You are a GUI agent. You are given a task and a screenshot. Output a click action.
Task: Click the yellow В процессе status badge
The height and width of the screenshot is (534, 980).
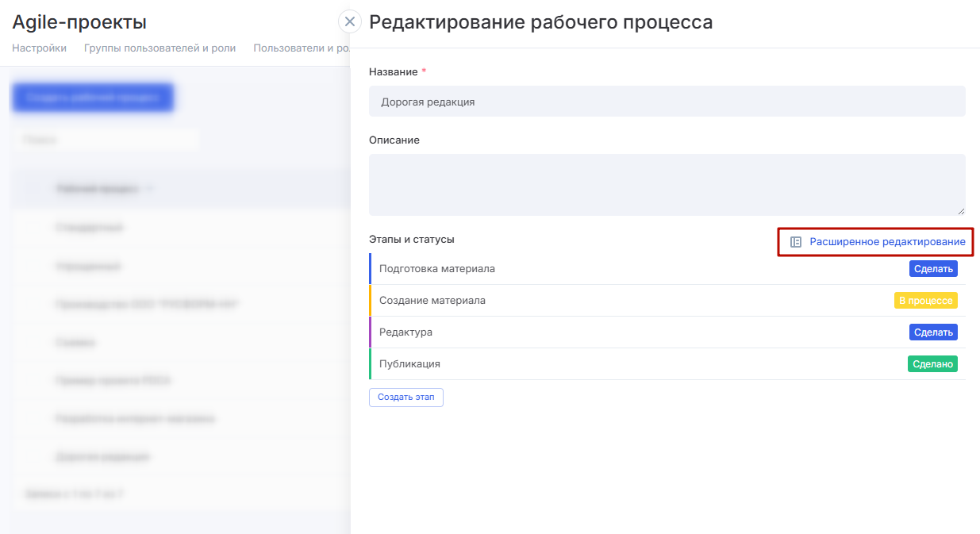click(x=925, y=301)
